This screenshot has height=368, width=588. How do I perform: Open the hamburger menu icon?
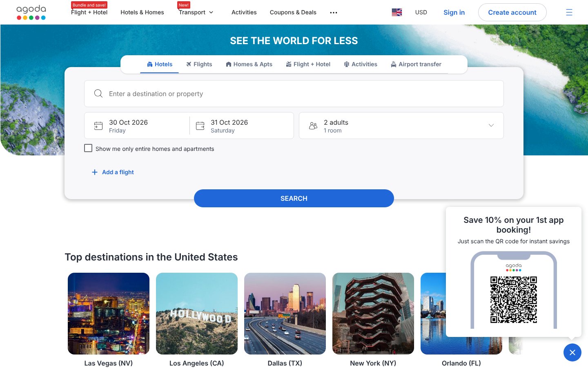coord(569,12)
